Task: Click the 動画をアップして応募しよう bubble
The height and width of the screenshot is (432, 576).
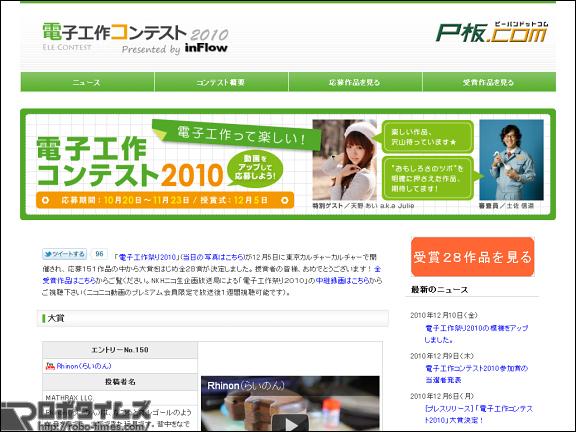Action: pyautogui.click(x=255, y=169)
